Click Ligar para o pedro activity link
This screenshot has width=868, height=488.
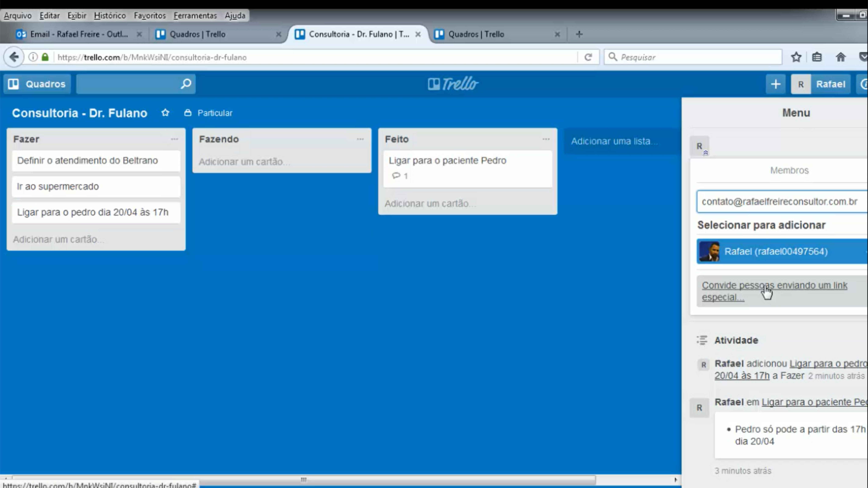coord(791,370)
